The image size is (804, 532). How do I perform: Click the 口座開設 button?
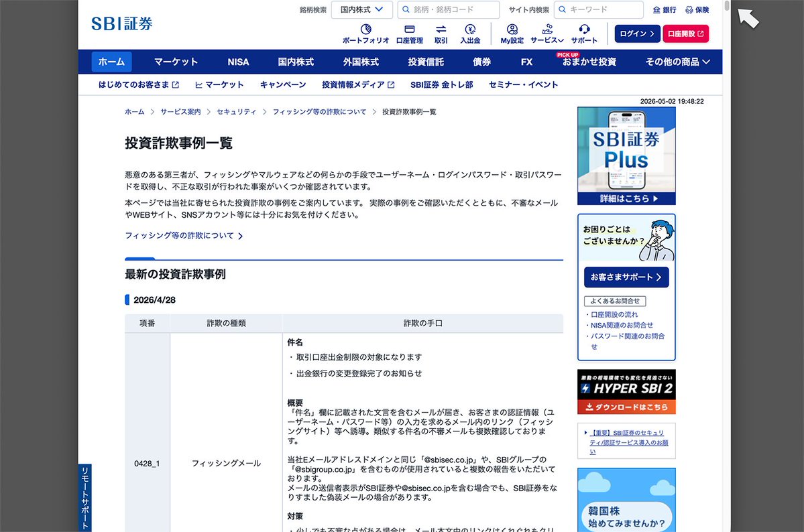[685, 34]
